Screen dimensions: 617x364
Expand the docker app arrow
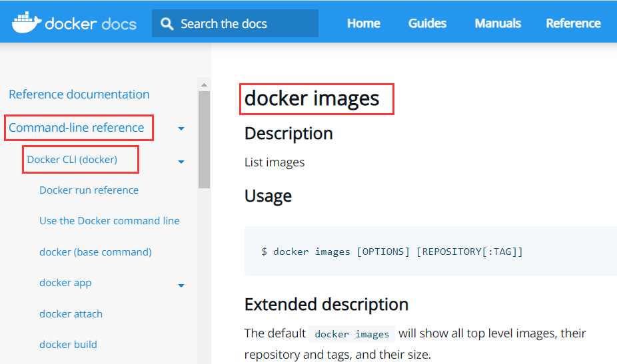point(181,285)
